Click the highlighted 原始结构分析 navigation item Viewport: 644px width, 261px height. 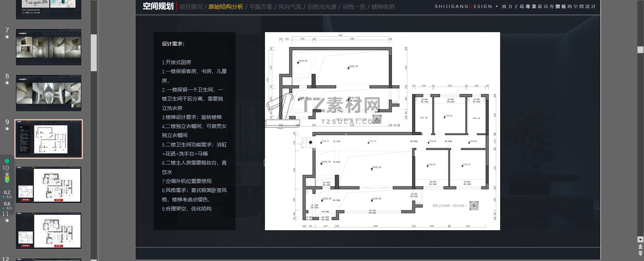[x=226, y=7]
